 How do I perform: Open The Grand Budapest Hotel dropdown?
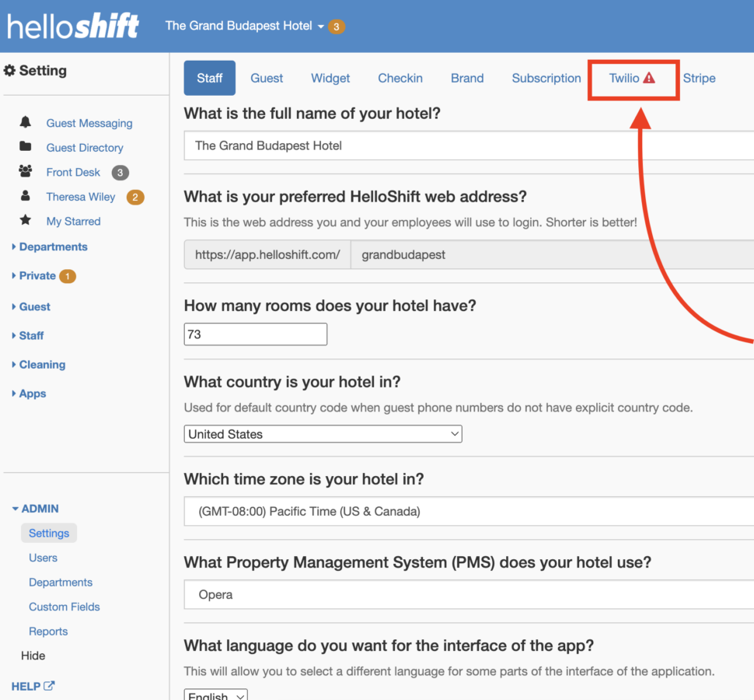coord(244,26)
